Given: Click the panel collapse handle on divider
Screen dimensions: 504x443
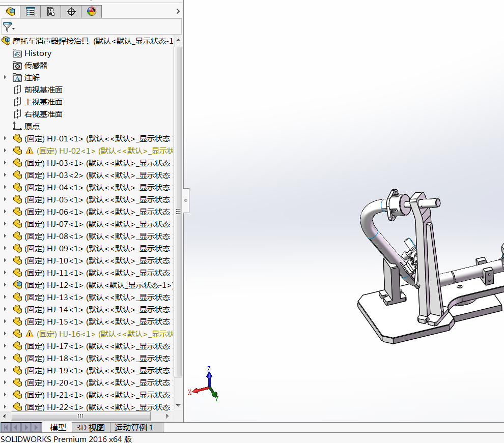Looking at the screenshot, I should click(186, 200).
